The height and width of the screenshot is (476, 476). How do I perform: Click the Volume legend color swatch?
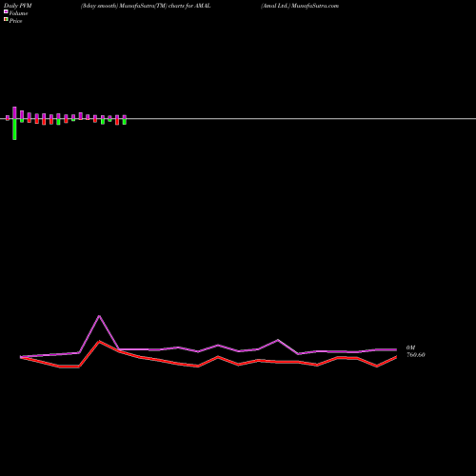(6, 11)
